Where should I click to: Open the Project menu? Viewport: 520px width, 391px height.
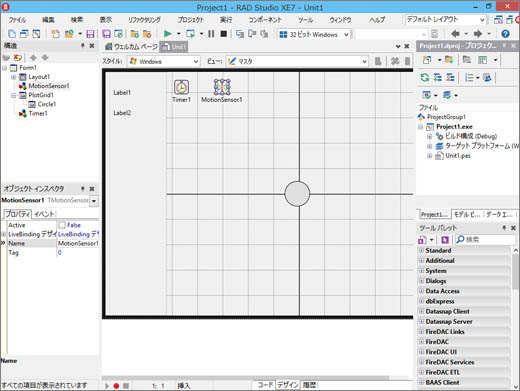190,20
